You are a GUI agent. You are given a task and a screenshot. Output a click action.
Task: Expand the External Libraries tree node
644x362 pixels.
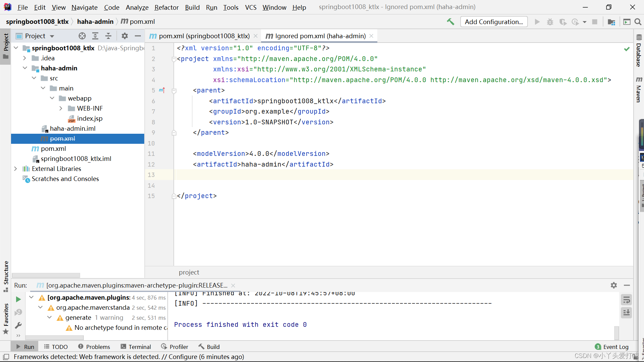15,168
